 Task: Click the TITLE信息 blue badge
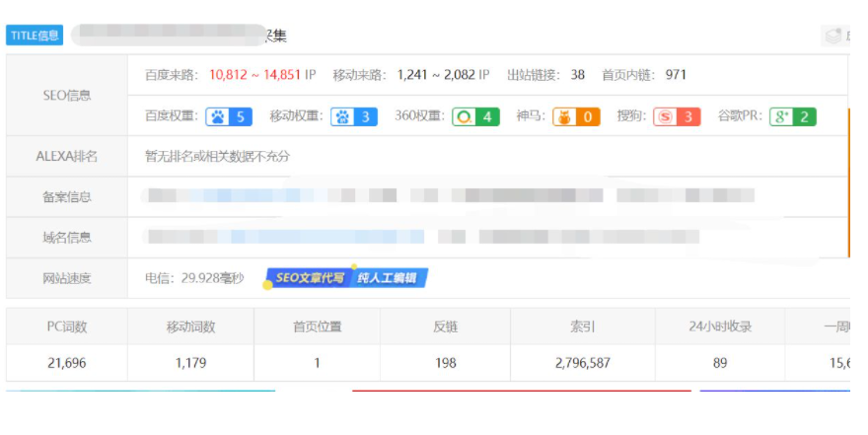35,36
